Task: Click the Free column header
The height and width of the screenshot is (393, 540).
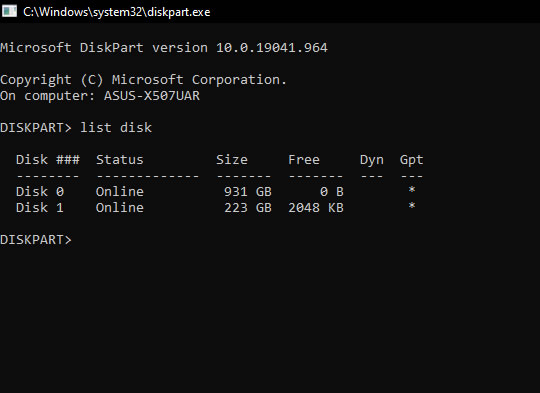Action: [304, 159]
